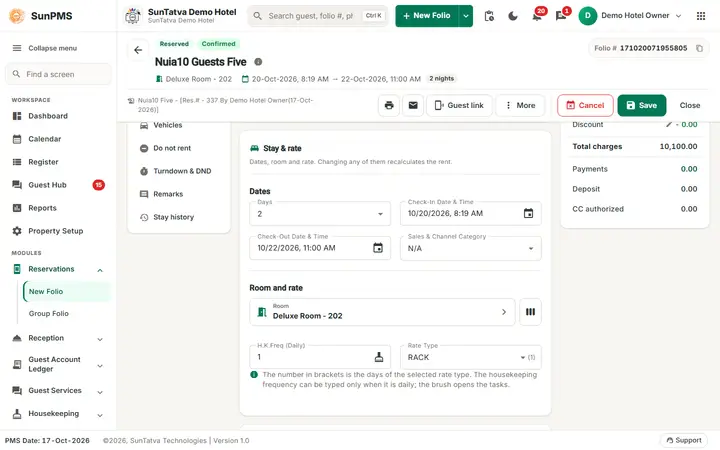Click the Close text button
The height and width of the screenshot is (450, 720).
pos(690,105)
